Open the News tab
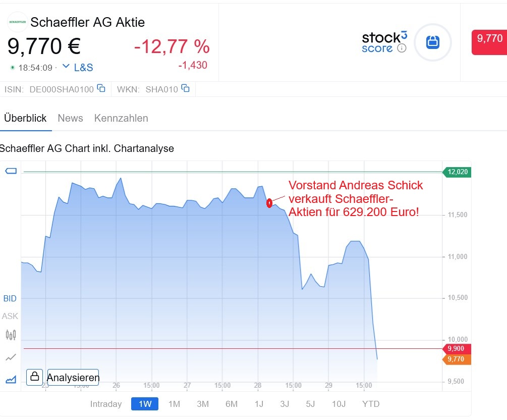This screenshot has height=420, width=507. [x=70, y=118]
